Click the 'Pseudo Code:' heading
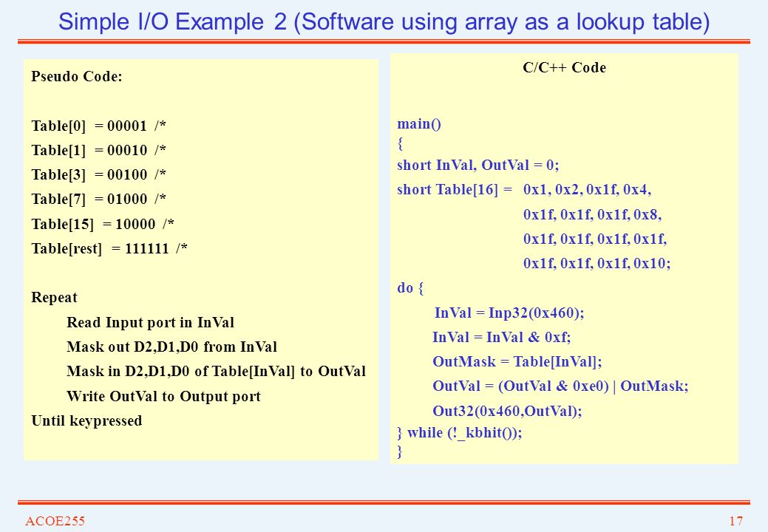Image resolution: width=768 pixels, height=532 pixels. [x=77, y=76]
